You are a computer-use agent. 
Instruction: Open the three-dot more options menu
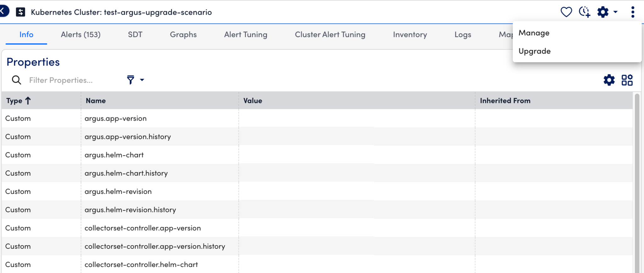coord(633,12)
